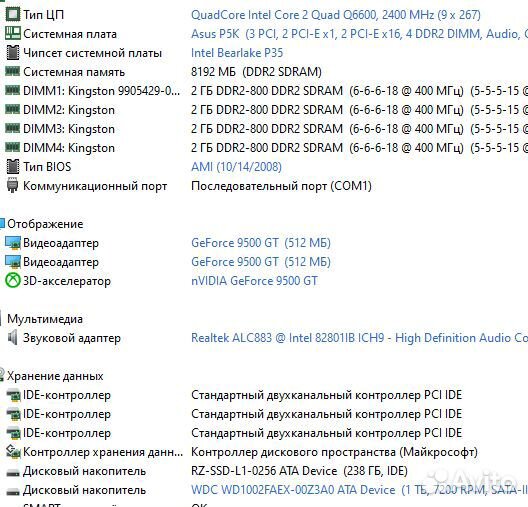Click the port icon beside Коммуникационный порт
The width and height of the screenshot is (528, 507).
pyautogui.click(x=12, y=185)
